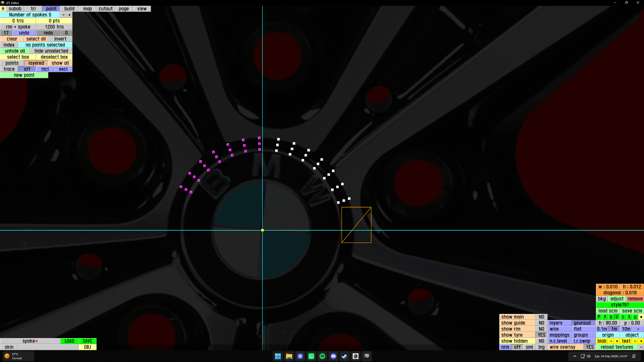Decrease blob size with minus

click(611, 341)
